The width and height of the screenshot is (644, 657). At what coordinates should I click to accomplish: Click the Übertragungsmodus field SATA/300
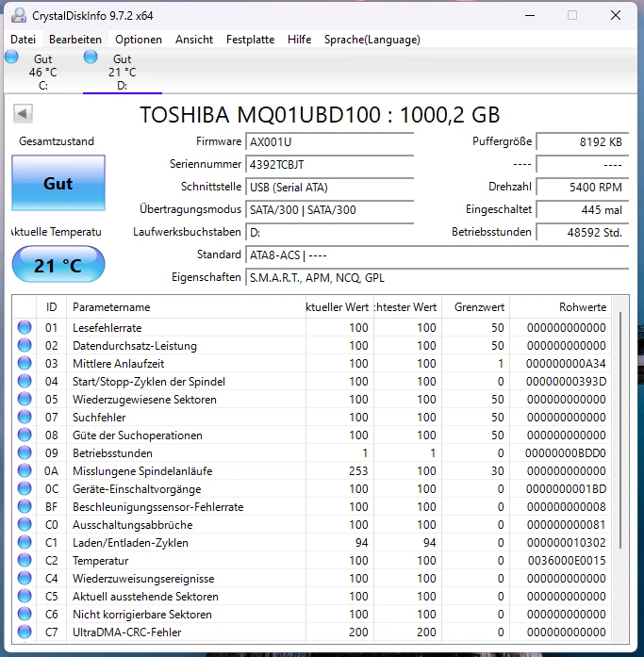click(x=330, y=210)
